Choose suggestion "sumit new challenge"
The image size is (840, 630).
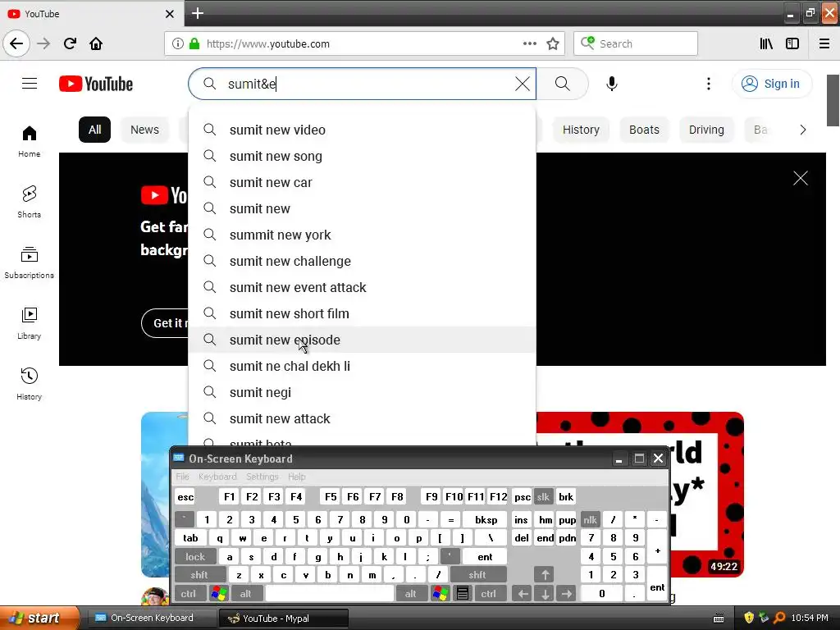pyautogui.click(x=362, y=261)
